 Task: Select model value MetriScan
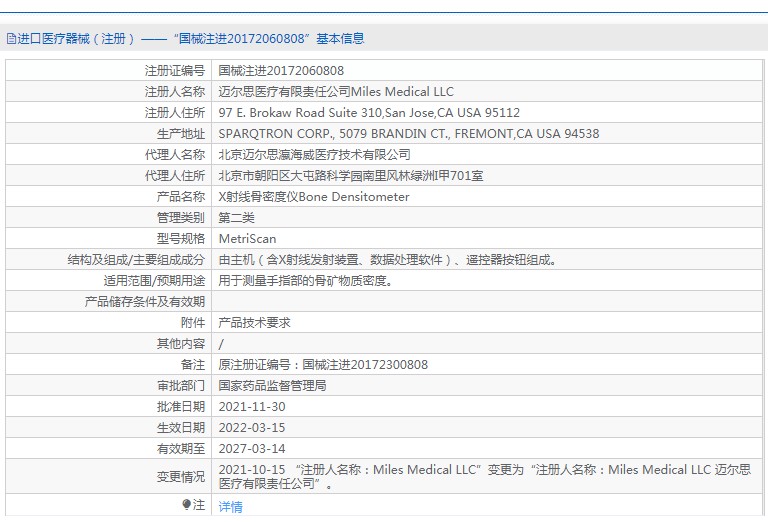pos(247,239)
